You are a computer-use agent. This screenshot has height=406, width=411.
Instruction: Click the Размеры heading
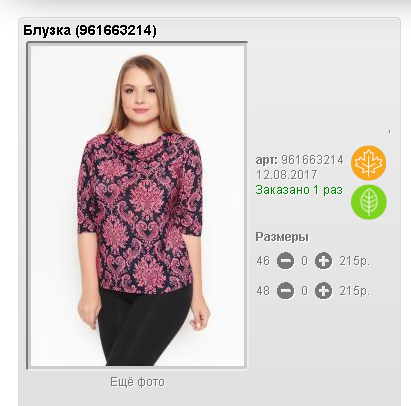click(x=282, y=237)
